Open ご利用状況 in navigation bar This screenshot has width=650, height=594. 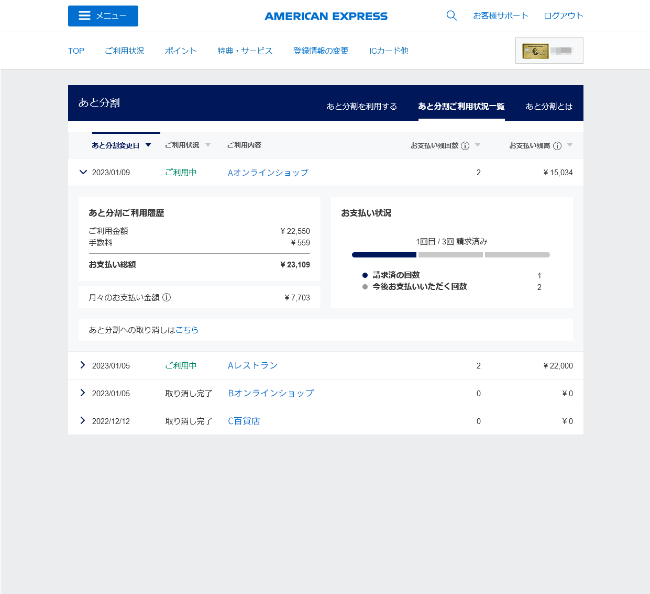click(x=124, y=50)
